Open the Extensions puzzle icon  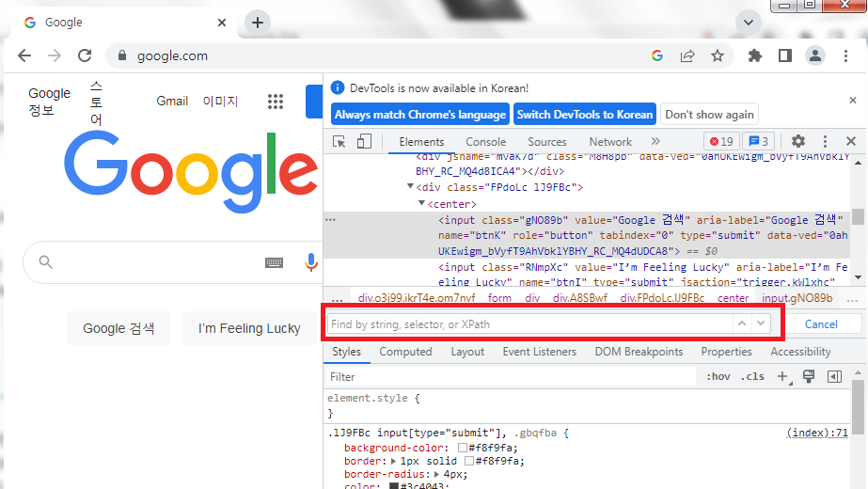coord(754,55)
